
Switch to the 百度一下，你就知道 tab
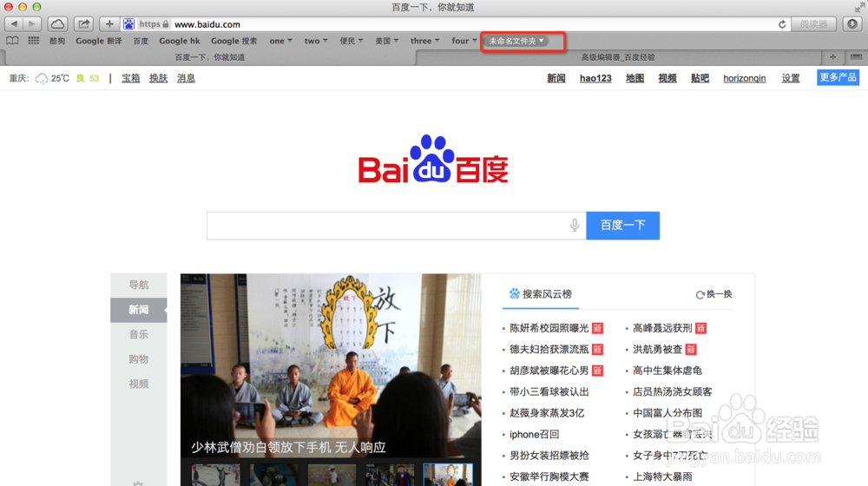(210, 57)
